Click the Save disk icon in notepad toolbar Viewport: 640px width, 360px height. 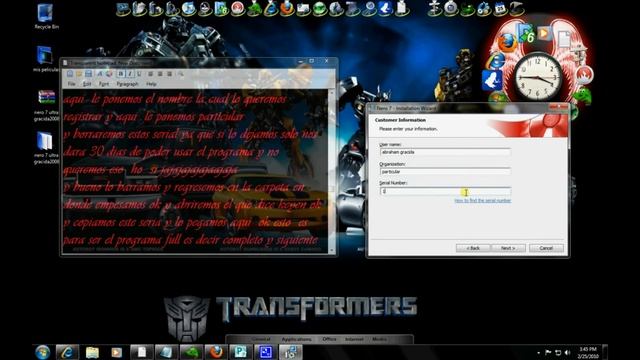point(88,74)
